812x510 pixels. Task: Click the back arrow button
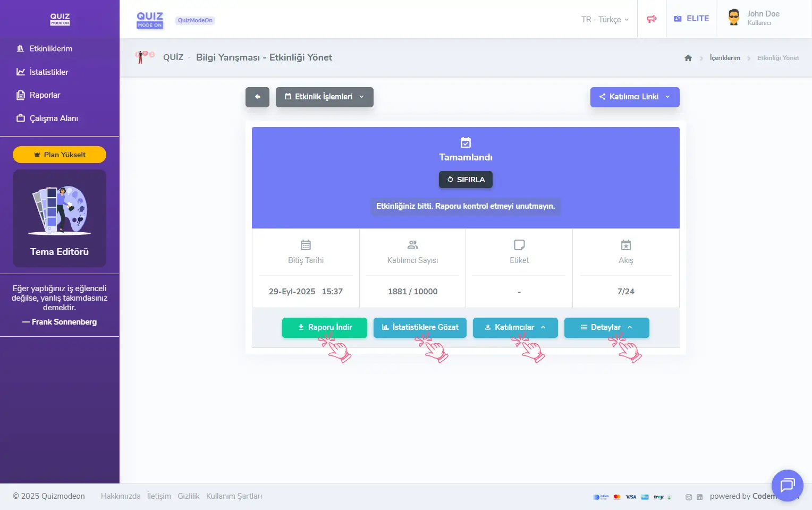(257, 97)
